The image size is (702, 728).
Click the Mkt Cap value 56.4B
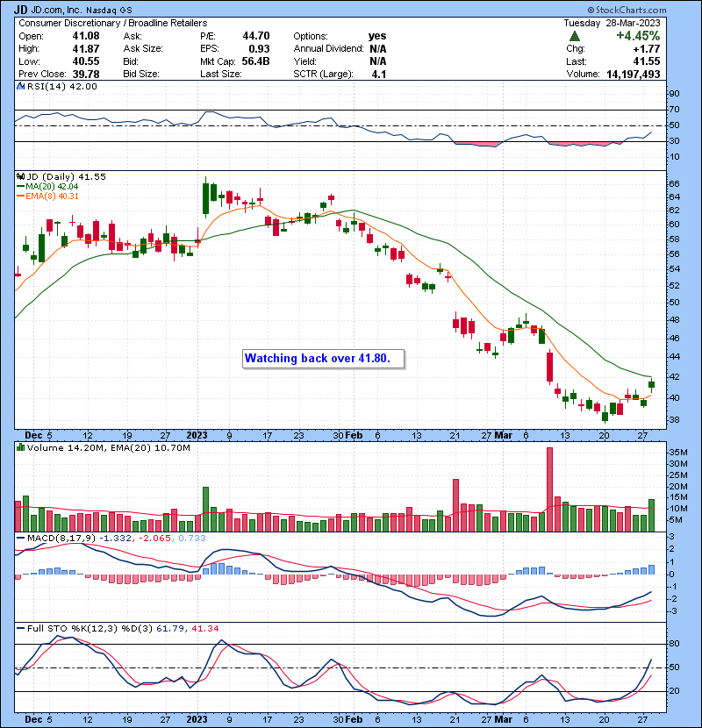click(255, 61)
